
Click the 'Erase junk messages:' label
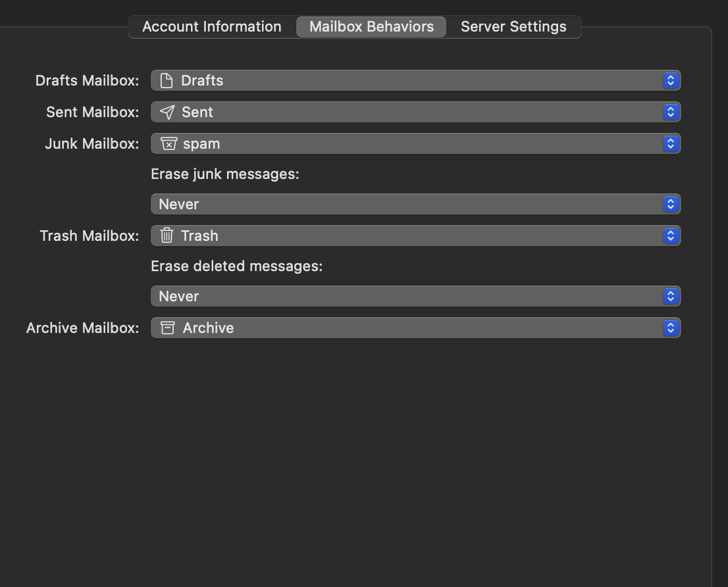pos(225,174)
